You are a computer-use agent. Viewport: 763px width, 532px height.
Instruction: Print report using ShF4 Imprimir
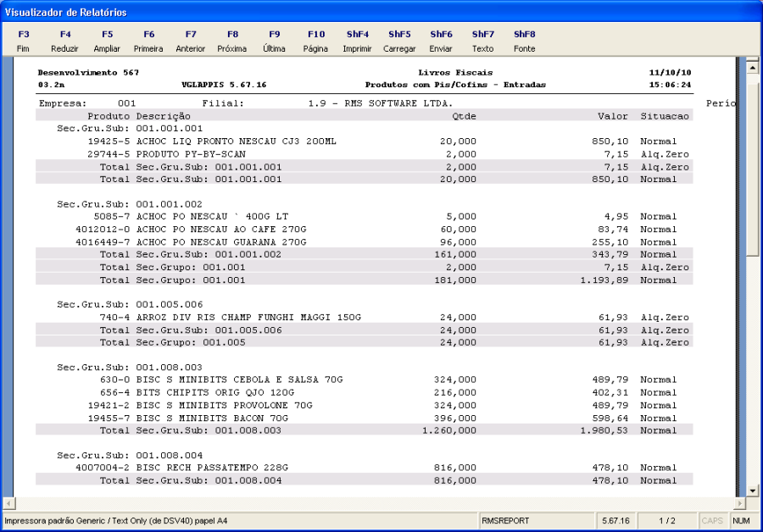(x=357, y=42)
